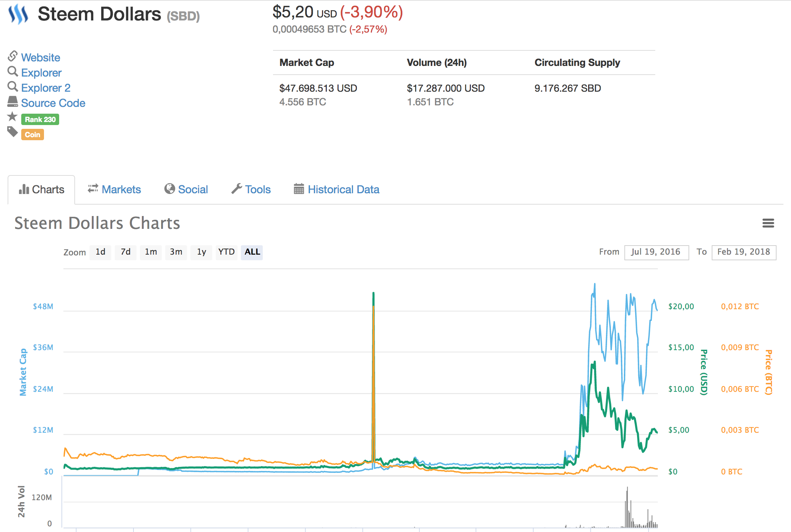
Task: Click the calendar icon beside Historical Data
Action: [299, 189]
